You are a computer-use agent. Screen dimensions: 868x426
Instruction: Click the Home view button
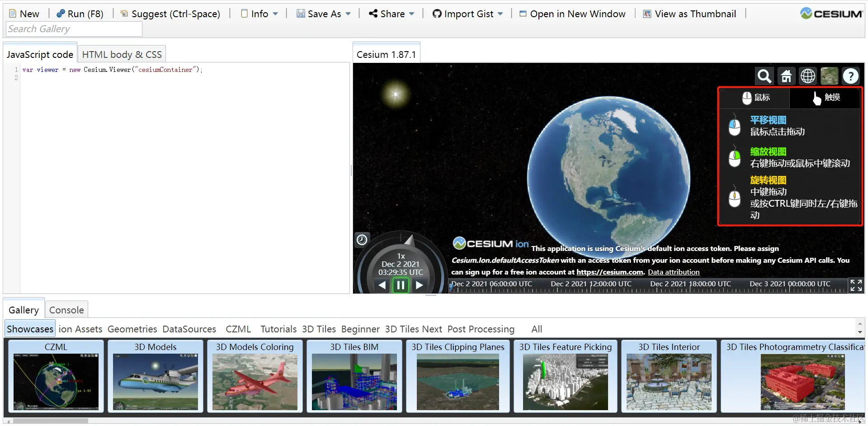[786, 76]
